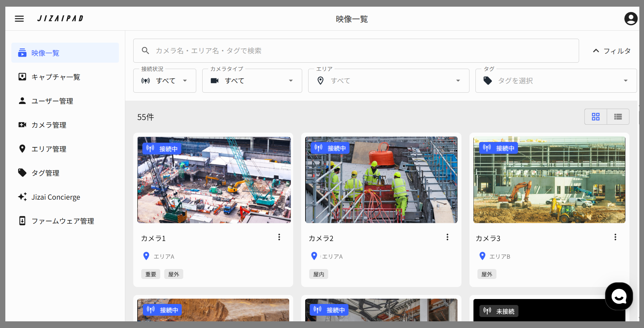Go to キャプチャ一覧 page
Image resolution: width=644 pixels, height=328 pixels.
(x=65, y=77)
